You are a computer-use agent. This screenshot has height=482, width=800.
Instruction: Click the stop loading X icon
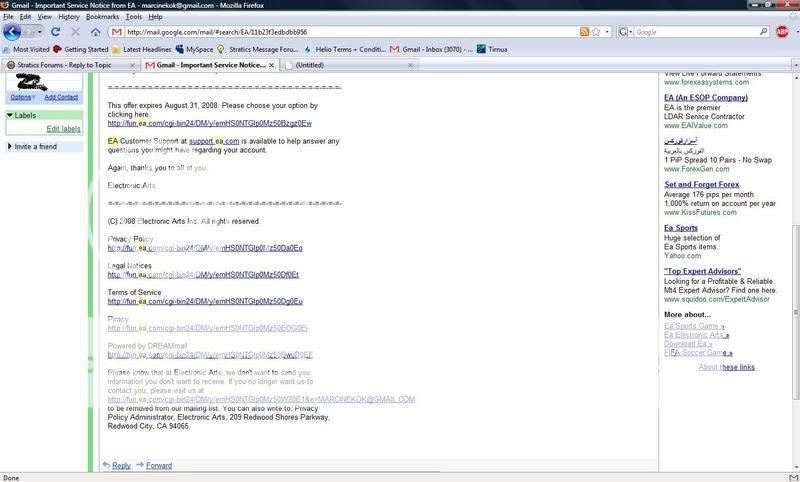76,32
